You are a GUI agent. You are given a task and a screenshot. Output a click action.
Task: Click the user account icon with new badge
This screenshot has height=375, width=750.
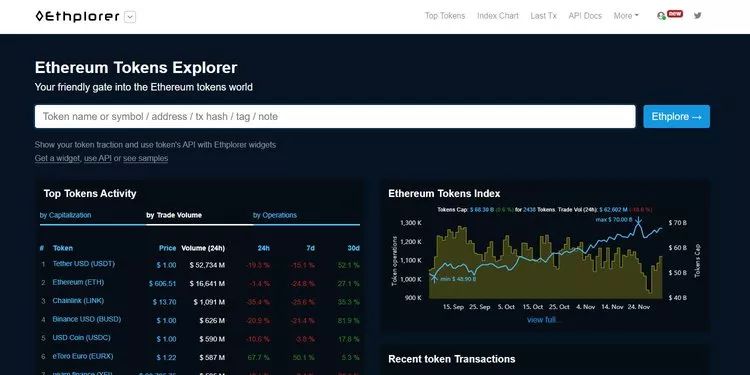tap(669, 15)
